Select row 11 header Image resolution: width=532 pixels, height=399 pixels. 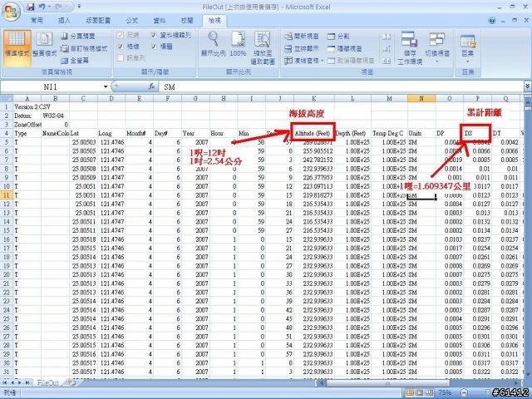(x=7, y=195)
